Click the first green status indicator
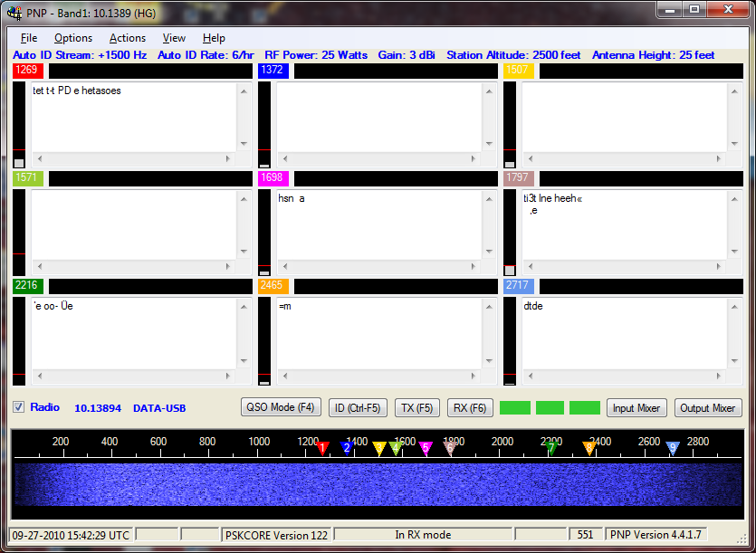This screenshot has height=553, width=756. coord(515,408)
